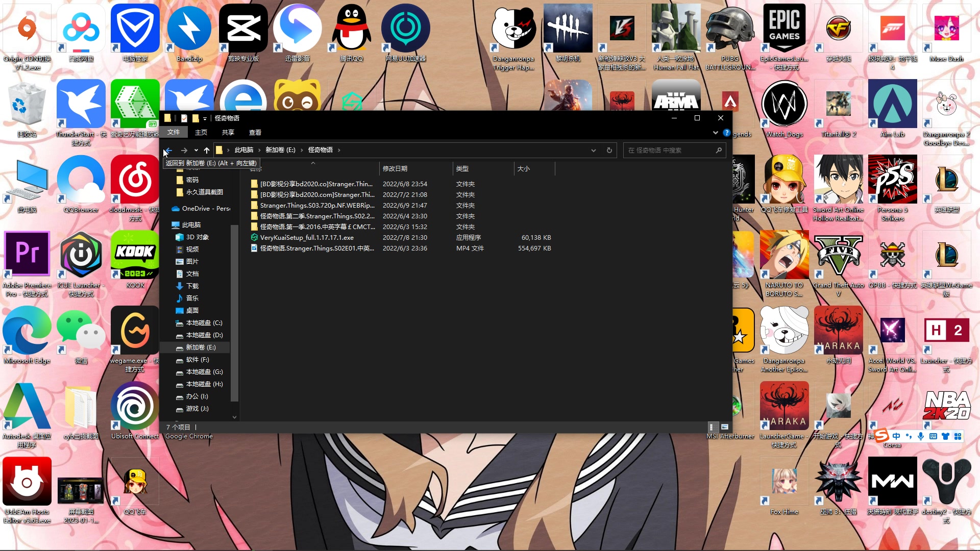The width and height of the screenshot is (980, 551).
Task: Open recent locations dropdown arrow
Action: [196, 150]
